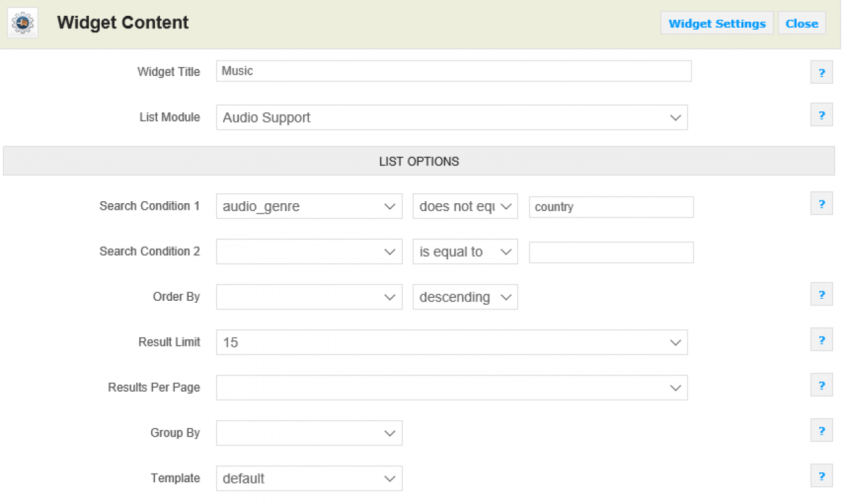Viewport: 845px width, 504px height.
Task: Open help for Widget Title
Action: click(x=821, y=73)
